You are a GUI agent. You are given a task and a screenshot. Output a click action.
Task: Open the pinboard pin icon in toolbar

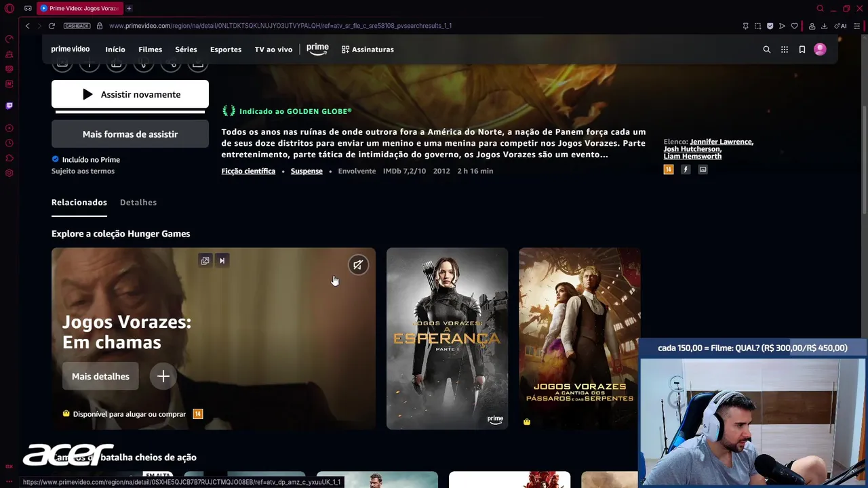click(745, 26)
